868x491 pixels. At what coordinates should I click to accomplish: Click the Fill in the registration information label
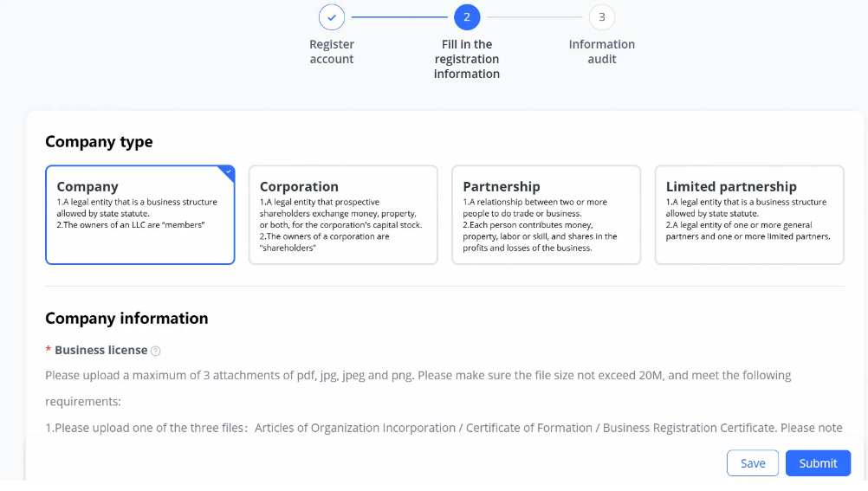pos(467,59)
